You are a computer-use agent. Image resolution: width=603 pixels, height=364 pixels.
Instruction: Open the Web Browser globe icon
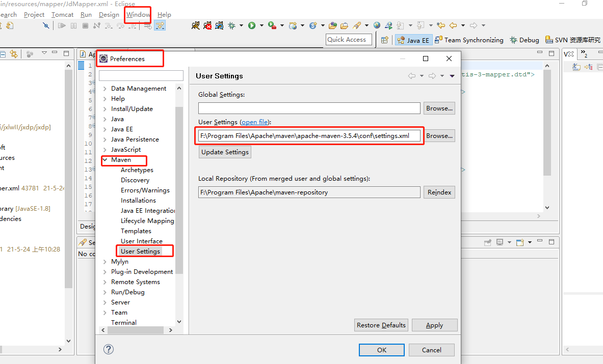(376, 25)
